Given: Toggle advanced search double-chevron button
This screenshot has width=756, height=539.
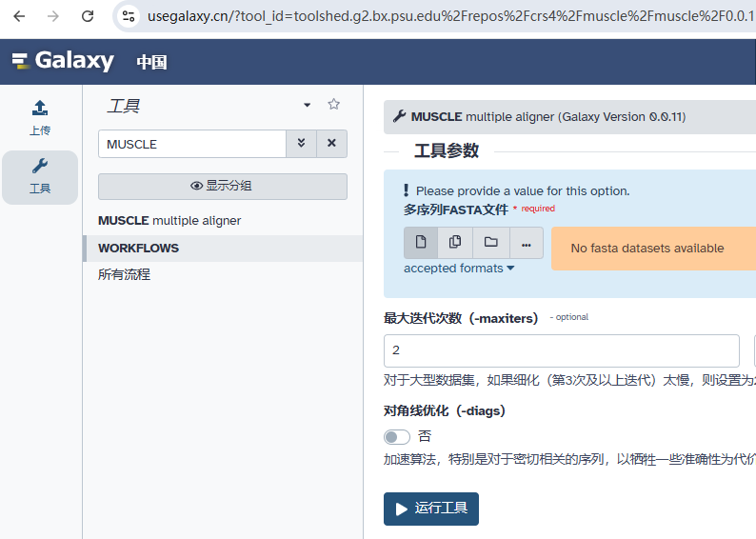Looking at the screenshot, I should coord(301,144).
